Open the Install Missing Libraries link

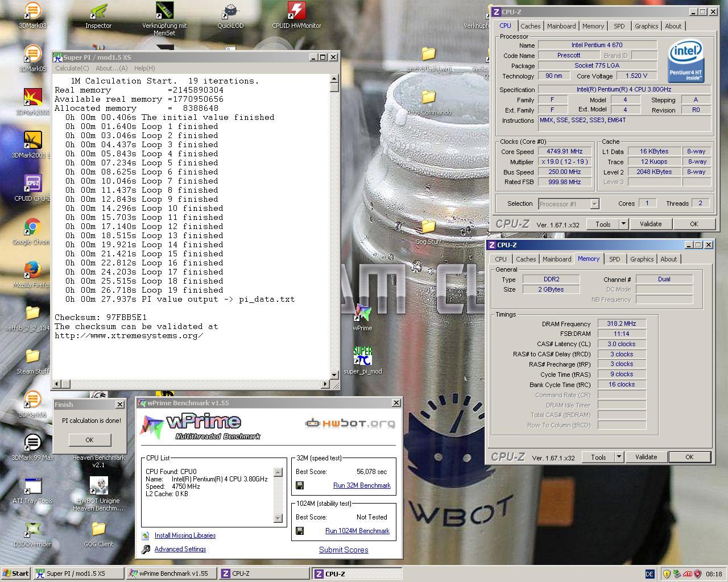point(185,535)
